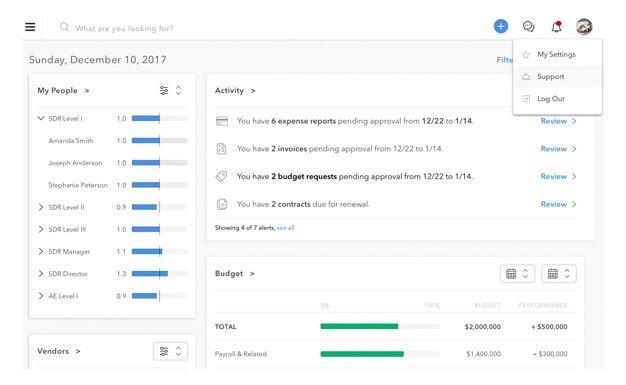
Task: Open second Budget calendar icon
Action: tap(553, 274)
